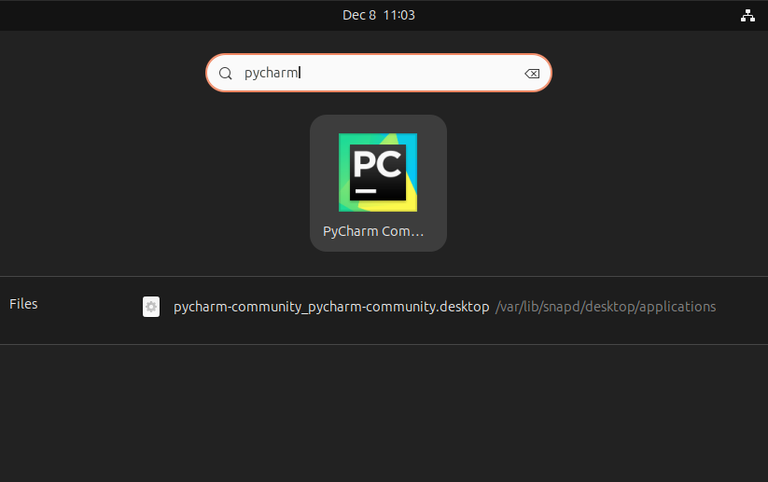
Task: Select the Files search provider label
Action: 24,304
